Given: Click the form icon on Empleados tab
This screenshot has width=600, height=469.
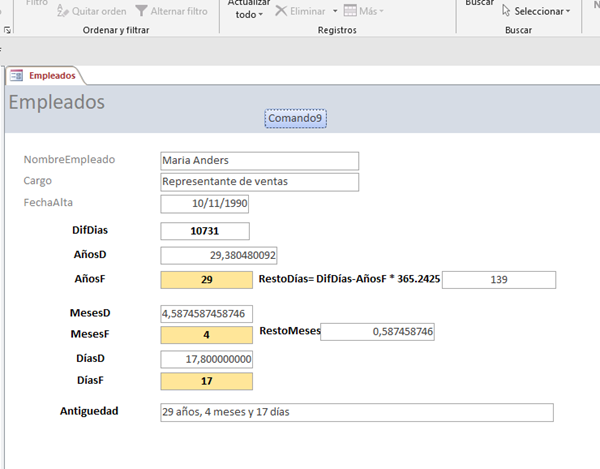Looking at the screenshot, I should pos(16,76).
